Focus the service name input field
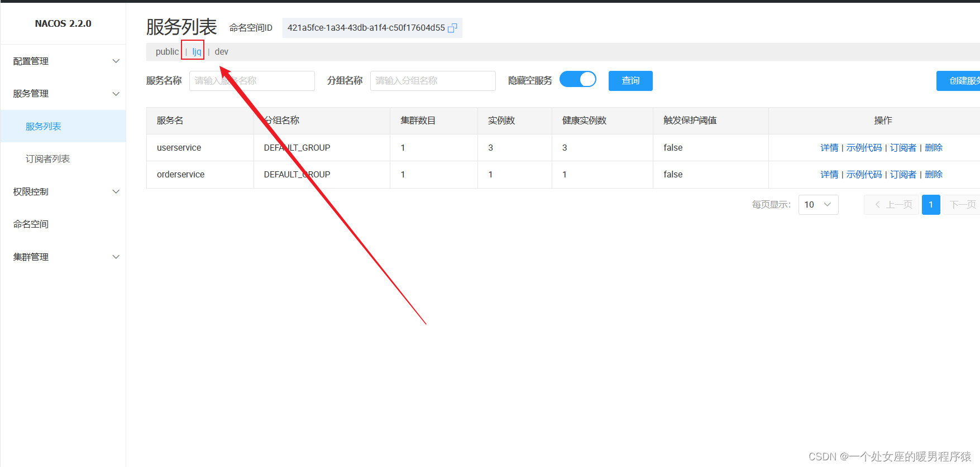Screen dimensions: 980x467 tap(252, 81)
